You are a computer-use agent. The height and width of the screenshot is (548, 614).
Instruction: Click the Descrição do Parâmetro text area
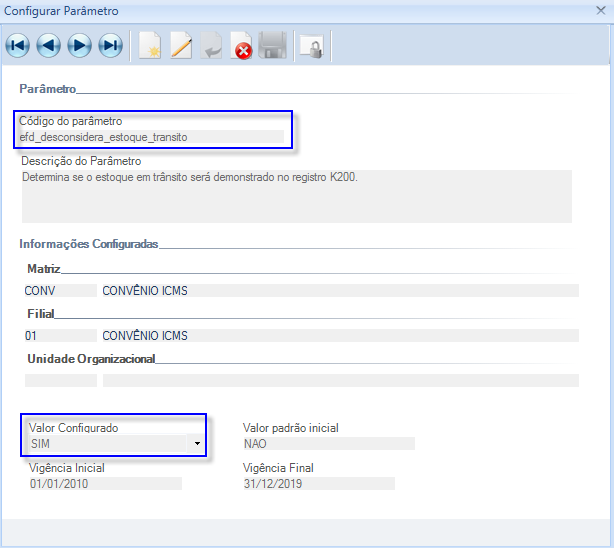click(x=296, y=196)
